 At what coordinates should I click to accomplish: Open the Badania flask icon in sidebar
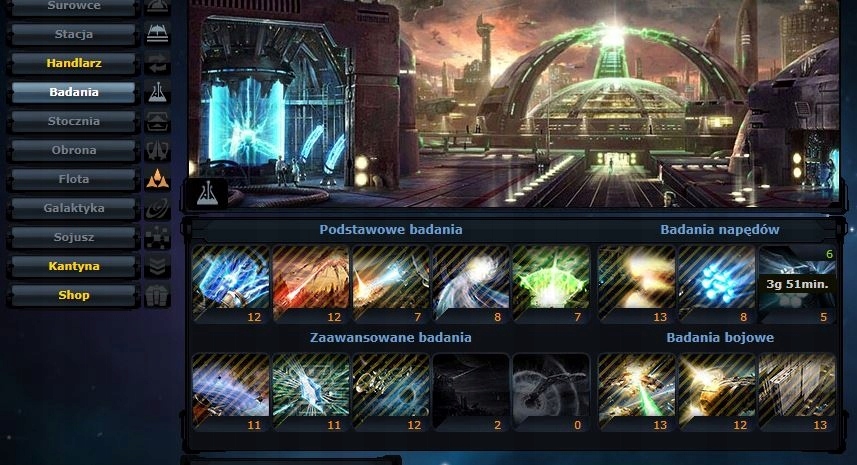[x=157, y=92]
